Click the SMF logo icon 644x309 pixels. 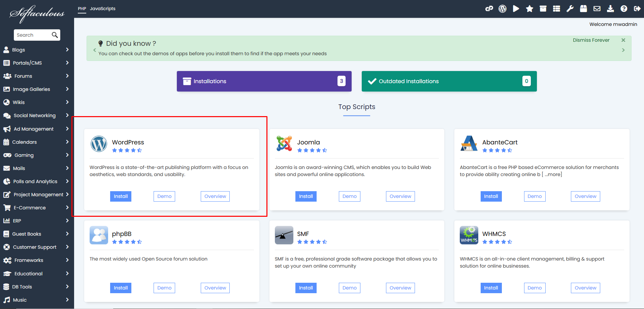pos(284,235)
